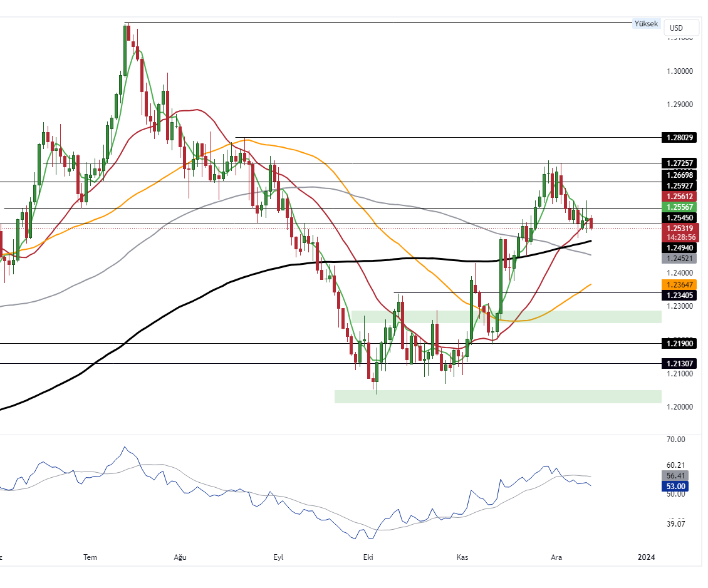Click the blue 53.00 RSI value label
Screen dimensions: 708x588
click(676, 486)
